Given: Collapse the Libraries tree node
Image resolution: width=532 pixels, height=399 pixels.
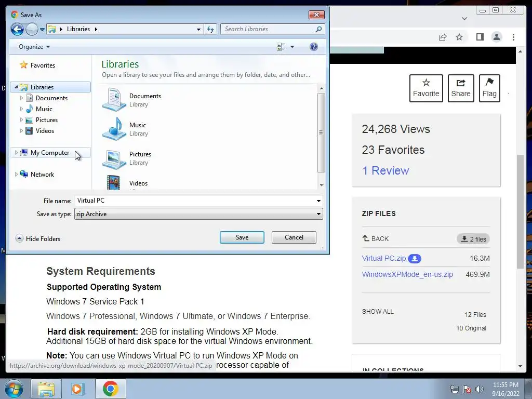Looking at the screenshot, I should [x=16, y=87].
